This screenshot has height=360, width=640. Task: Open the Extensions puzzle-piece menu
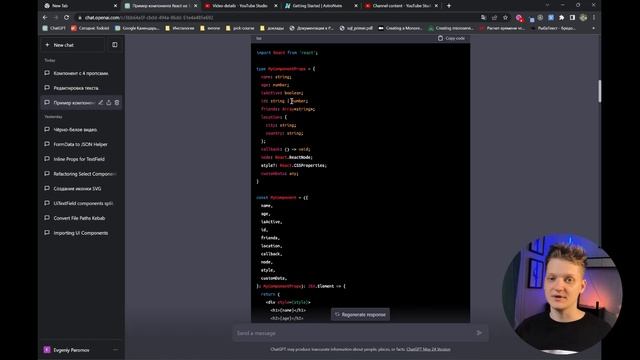pos(562,18)
